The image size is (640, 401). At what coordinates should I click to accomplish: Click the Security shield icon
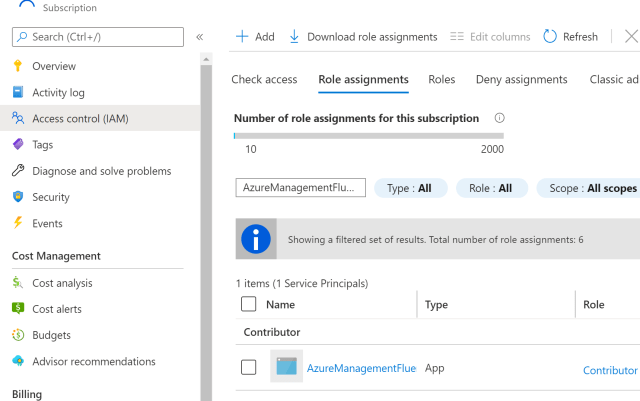(x=18, y=197)
